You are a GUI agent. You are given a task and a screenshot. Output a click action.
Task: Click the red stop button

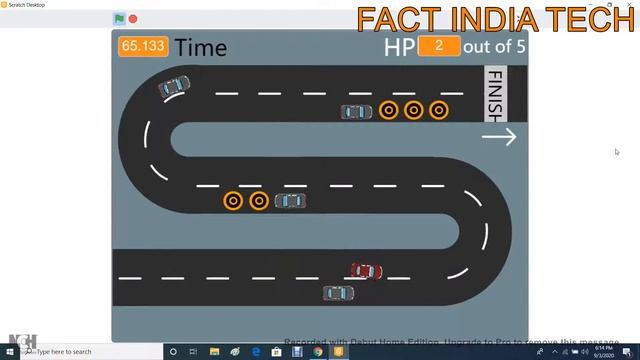[133, 19]
